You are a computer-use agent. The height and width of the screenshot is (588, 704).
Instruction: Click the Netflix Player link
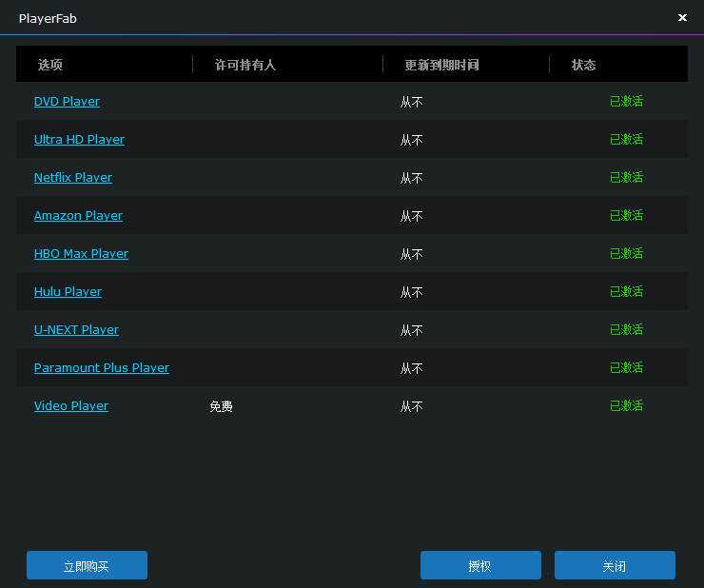pyautogui.click(x=73, y=178)
